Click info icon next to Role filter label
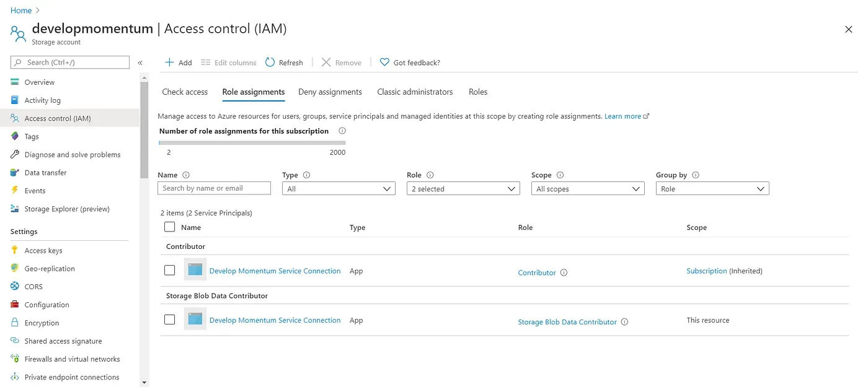The width and height of the screenshot is (868, 387). click(x=430, y=175)
